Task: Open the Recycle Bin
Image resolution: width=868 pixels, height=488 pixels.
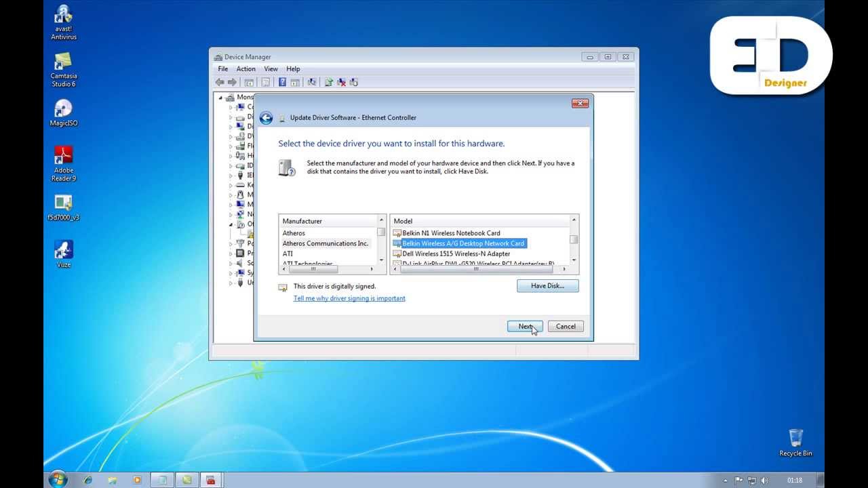Action: 795,443
